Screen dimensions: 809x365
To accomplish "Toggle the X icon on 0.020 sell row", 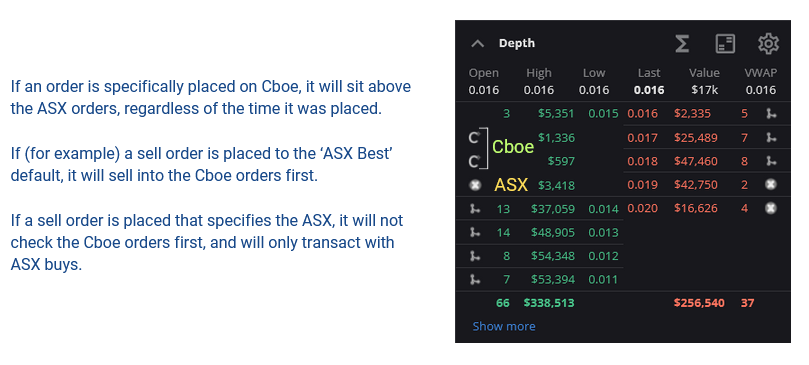I will click(771, 208).
